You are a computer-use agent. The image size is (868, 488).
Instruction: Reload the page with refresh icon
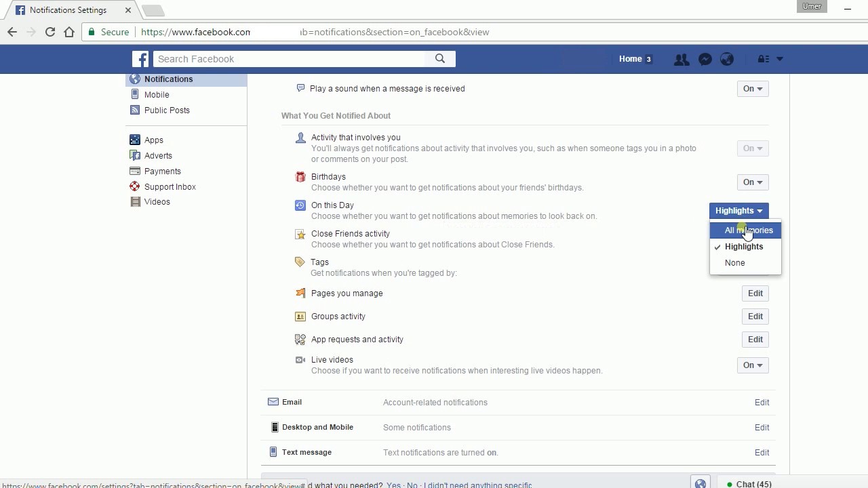[50, 32]
